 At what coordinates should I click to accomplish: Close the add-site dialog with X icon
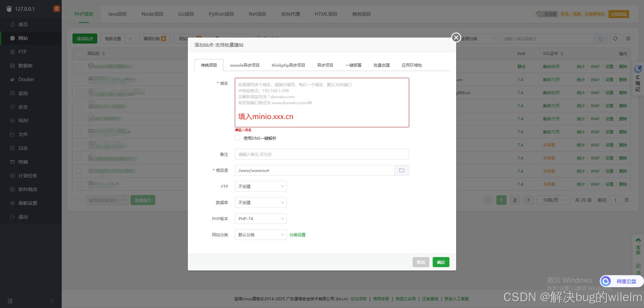[456, 38]
